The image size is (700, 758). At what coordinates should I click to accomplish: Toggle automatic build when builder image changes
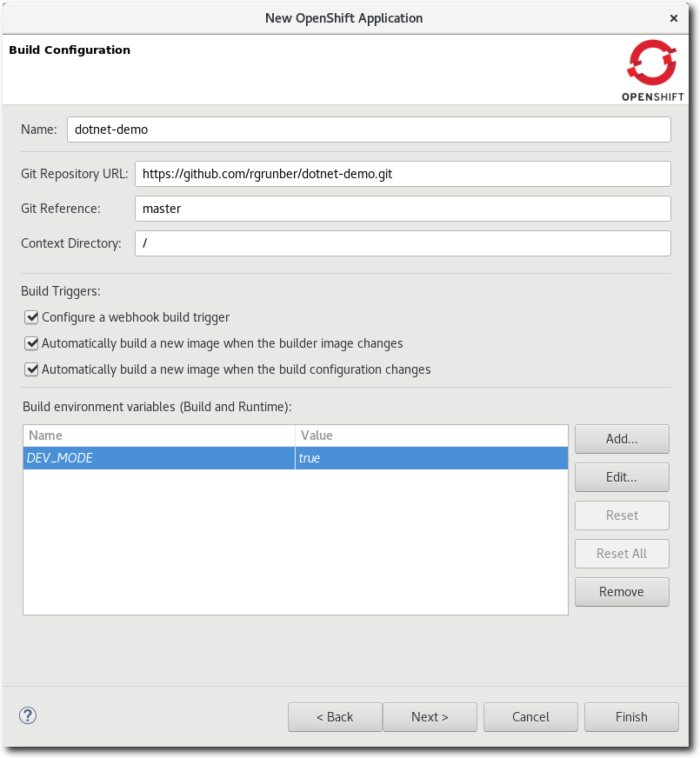click(x=32, y=343)
